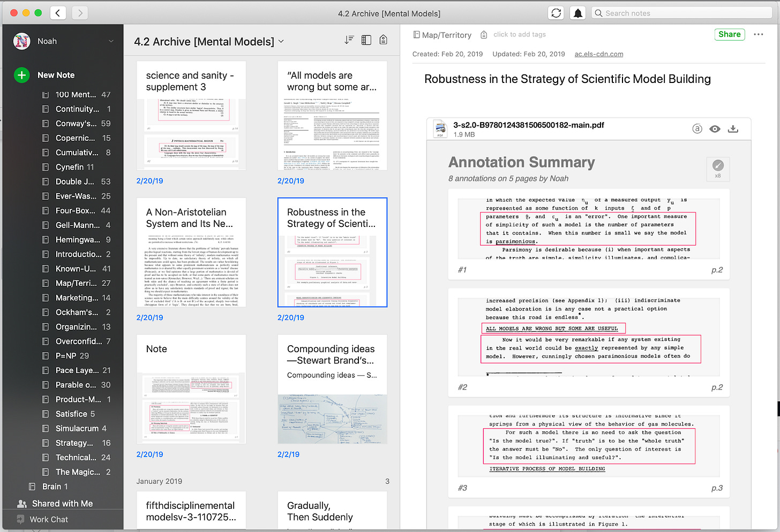Screen dimensions: 780x532
Task: Open the ac.els-cdn.com source link
Action: pos(599,54)
